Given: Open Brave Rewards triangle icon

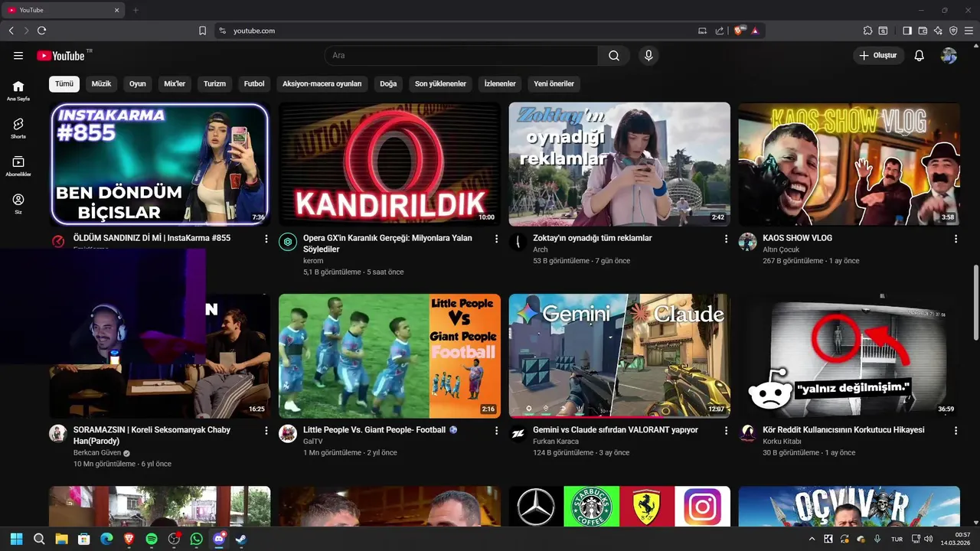Looking at the screenshot, I should 755,31.
